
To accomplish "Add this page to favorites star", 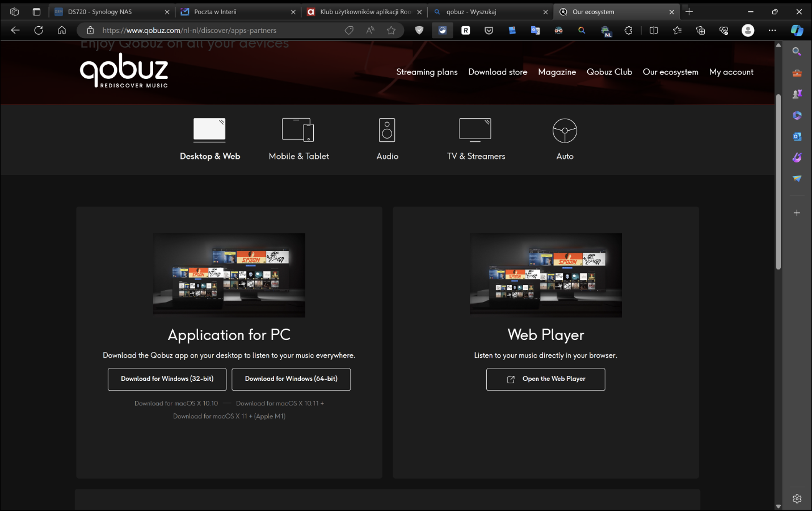I will click(391, 31).
